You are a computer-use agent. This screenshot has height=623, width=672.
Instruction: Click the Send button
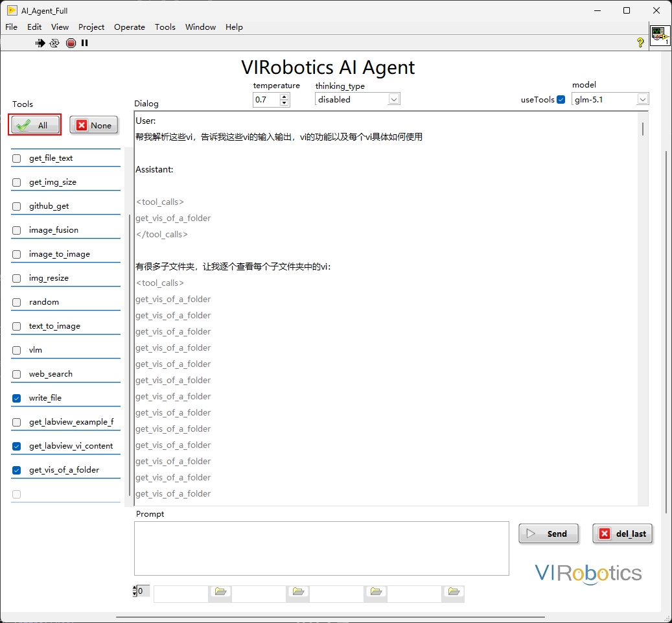[x=549, y=534]
